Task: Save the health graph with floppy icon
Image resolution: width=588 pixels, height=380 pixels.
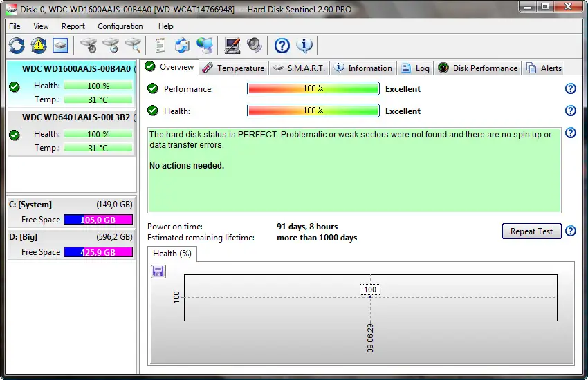Action: click(x=158, y=271)
